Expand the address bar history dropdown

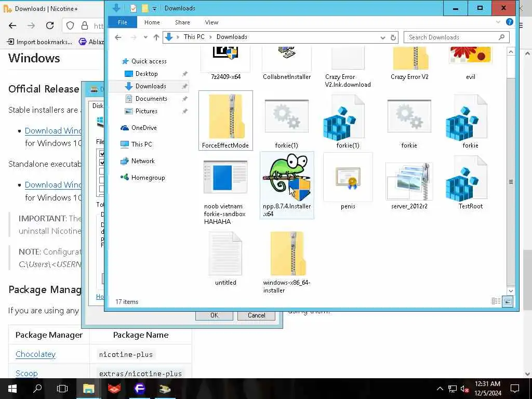pos(383,37)
